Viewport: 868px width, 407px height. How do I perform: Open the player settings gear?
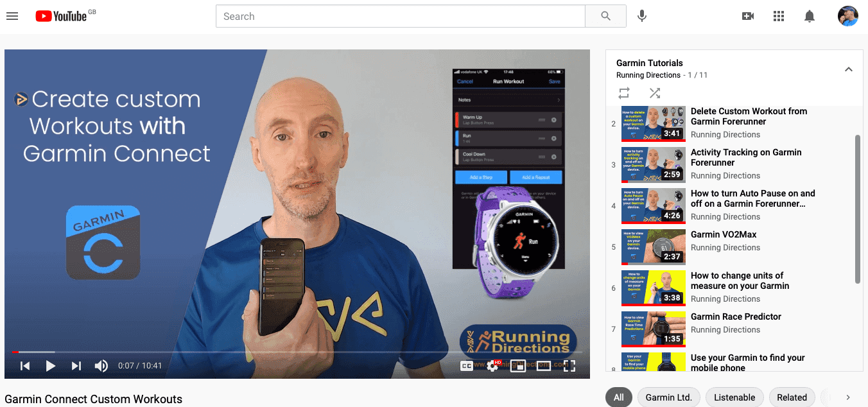pyautogui.click(x=492, y=365)
